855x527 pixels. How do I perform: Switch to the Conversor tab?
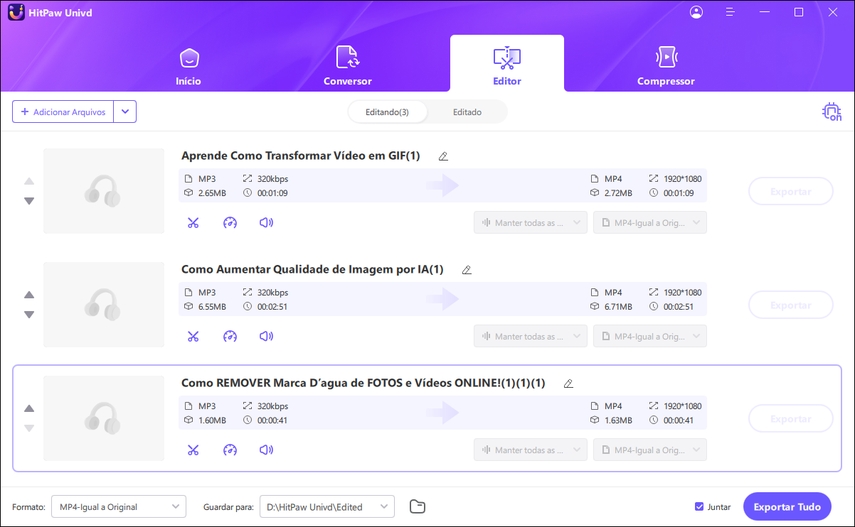[x=347, y=67]
